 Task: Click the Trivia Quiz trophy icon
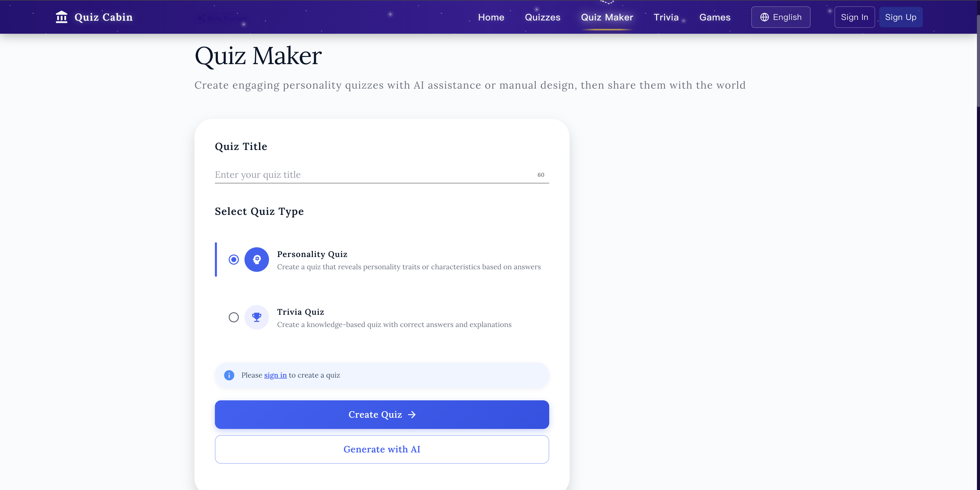[257, 317]
